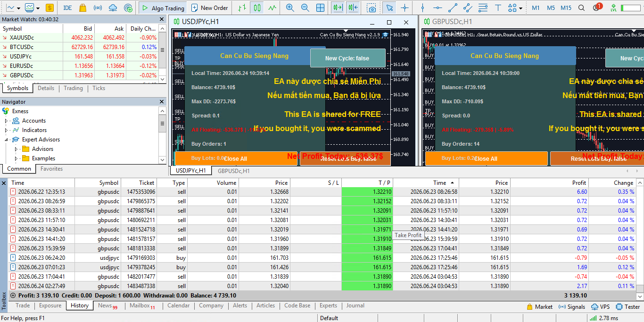Switch chart to bar chart style

pos(241,8)
